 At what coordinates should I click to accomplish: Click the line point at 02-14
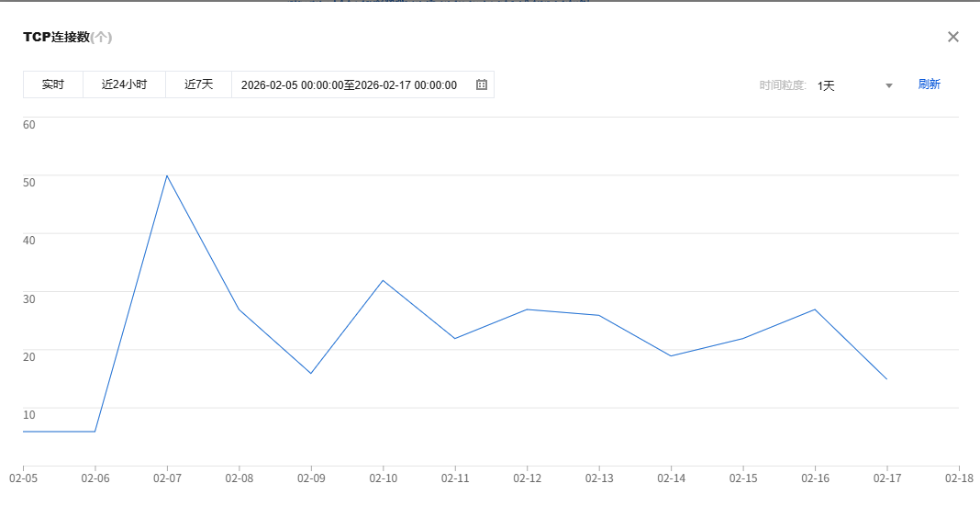pyautogui.click(x=671, y=355)
